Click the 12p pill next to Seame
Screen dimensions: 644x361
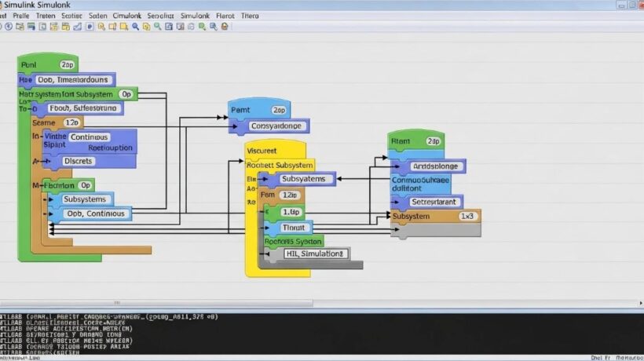coord(72,122)
